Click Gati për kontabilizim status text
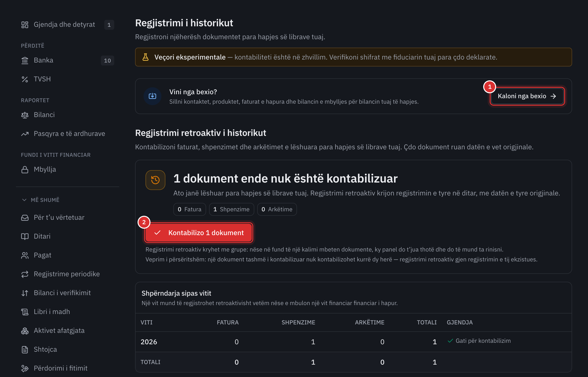588x377 pixels. click(x=483, y=341)
